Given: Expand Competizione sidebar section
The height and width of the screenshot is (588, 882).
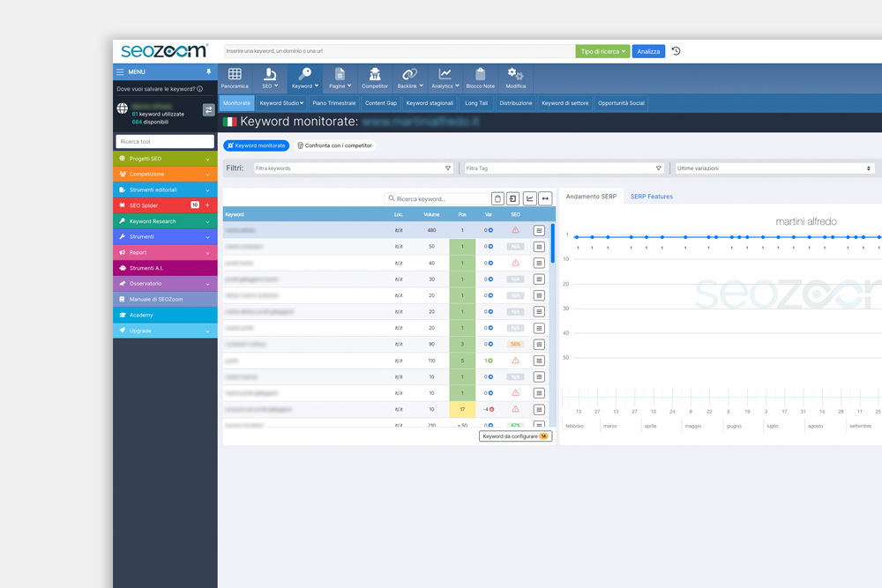Looking at the screenshot, I should click(165, 175).
